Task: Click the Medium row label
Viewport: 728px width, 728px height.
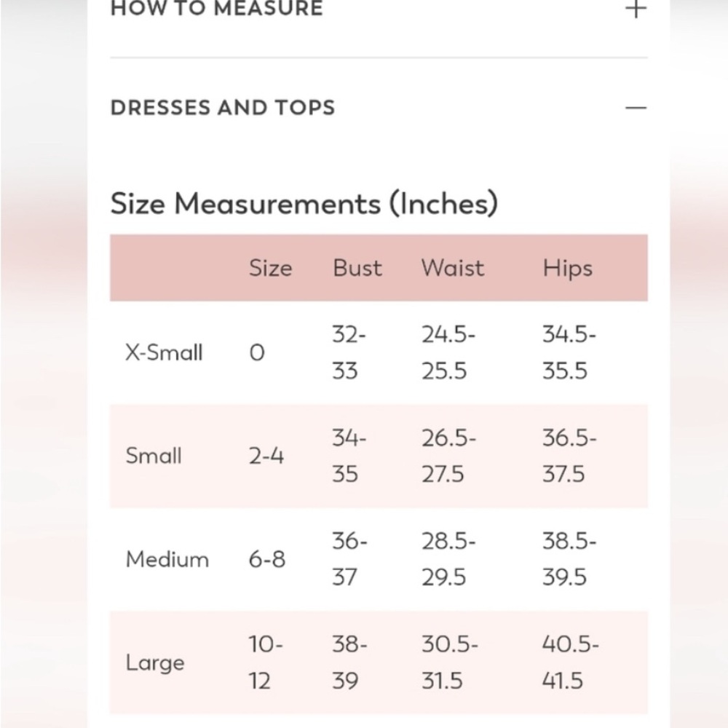Action: [167, 559]
